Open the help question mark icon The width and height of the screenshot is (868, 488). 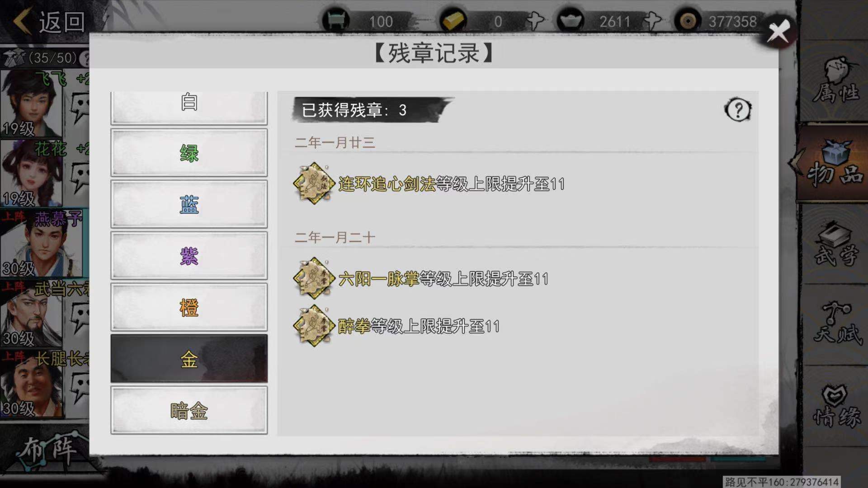[x=738, y=110]
